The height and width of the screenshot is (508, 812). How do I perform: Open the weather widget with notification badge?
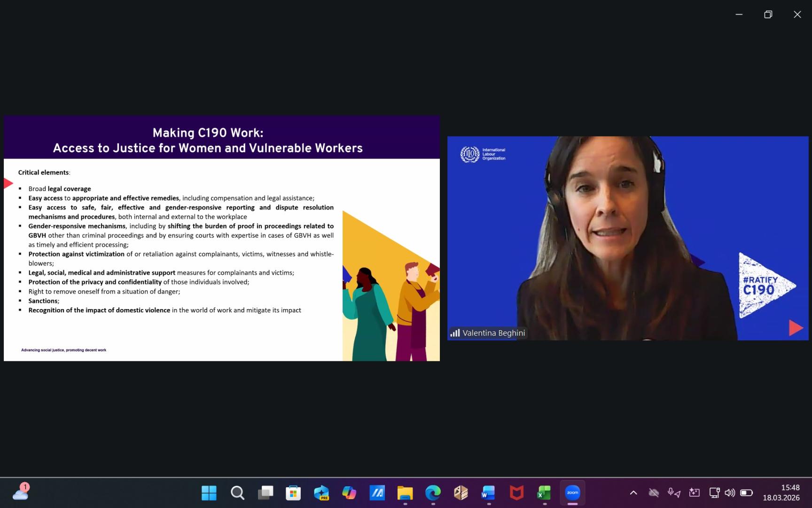pos(21,492)
